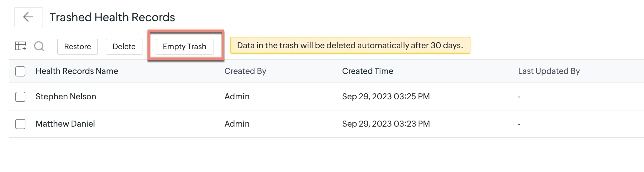The height and width of the screenshot is (172, 644).
Task: Click the Empty Trash button
Action: coord(184,47)
